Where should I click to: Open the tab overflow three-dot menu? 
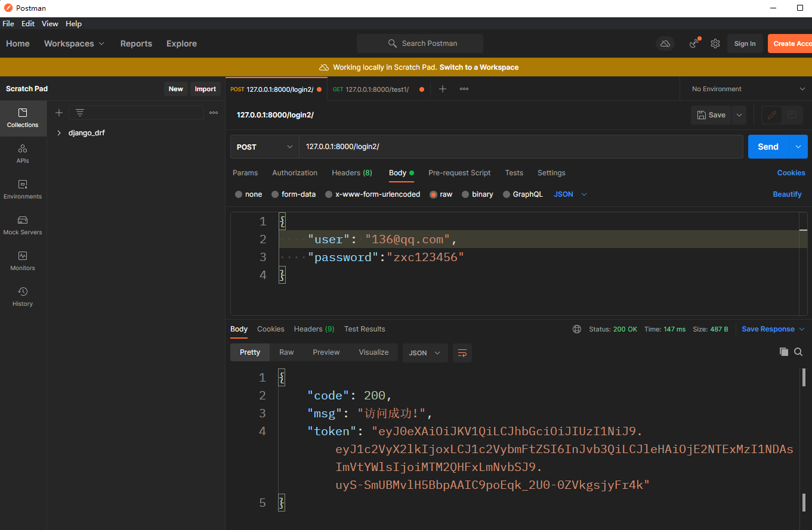pos(464,89)
